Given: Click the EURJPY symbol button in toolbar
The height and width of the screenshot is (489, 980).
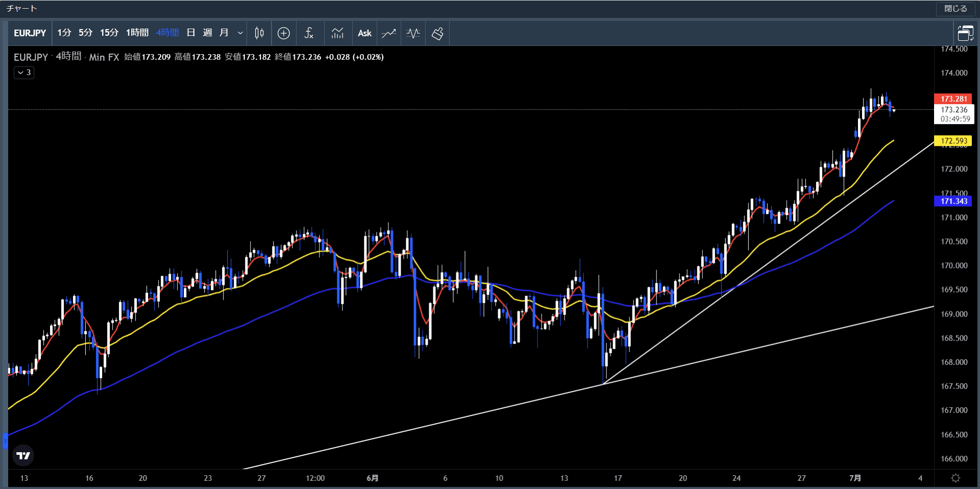Looking at the screenshot, I should (30, 33).
